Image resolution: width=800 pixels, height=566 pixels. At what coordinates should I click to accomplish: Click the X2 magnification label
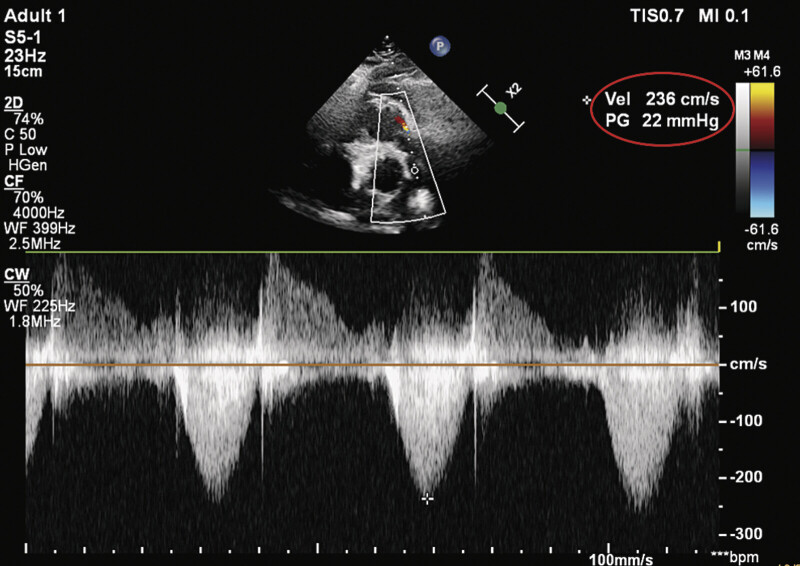(x=514, y=90)
